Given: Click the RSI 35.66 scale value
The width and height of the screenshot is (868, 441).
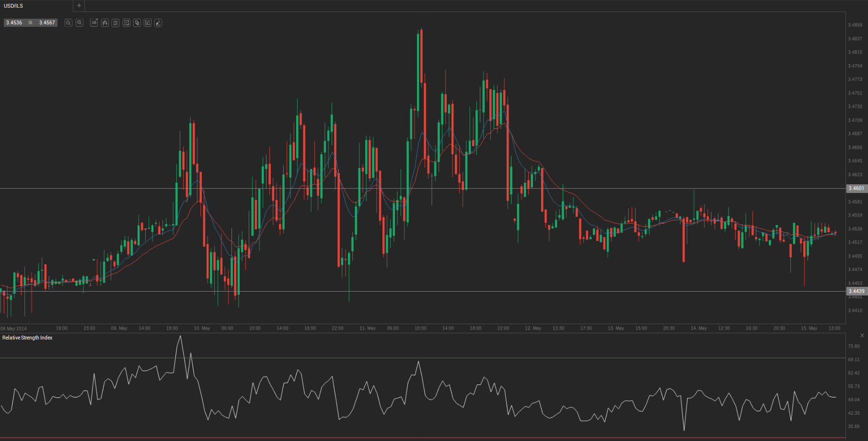Looking at the screenshot, I should click(854, 427).
